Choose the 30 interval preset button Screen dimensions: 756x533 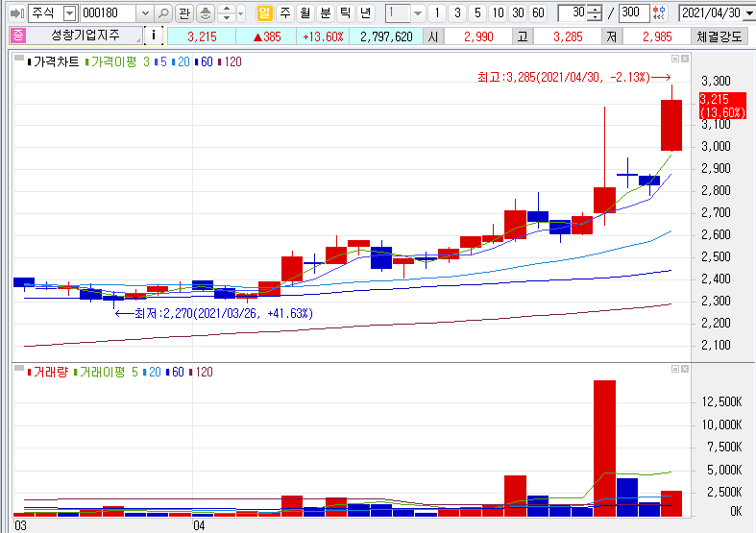tap(519, 13)
